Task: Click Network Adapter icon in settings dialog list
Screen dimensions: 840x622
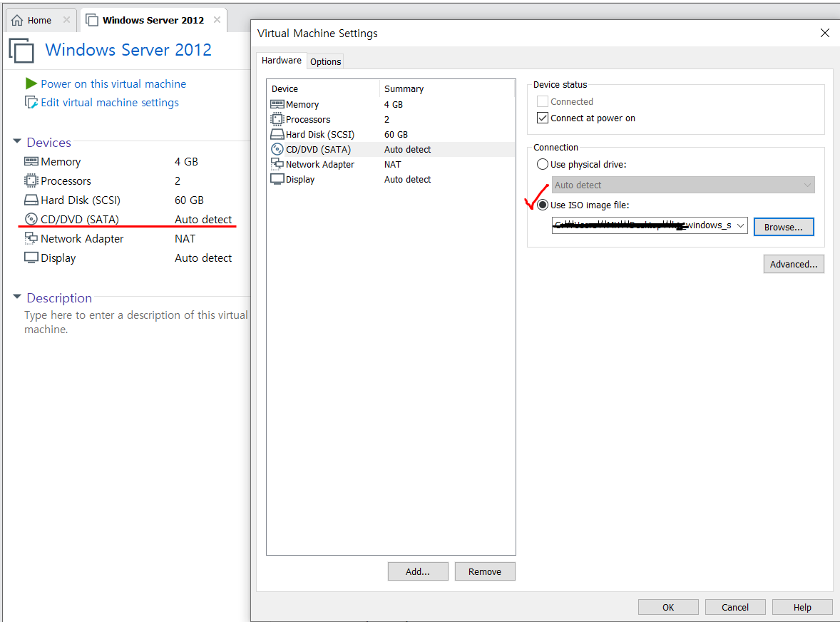Action: [277, 164]
